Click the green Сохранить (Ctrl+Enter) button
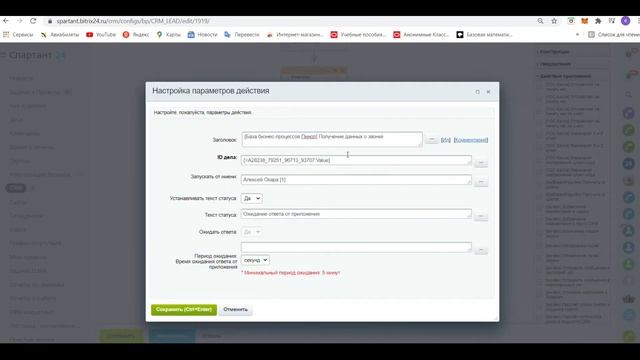This screenshot has width=640, height=360. 184,309
